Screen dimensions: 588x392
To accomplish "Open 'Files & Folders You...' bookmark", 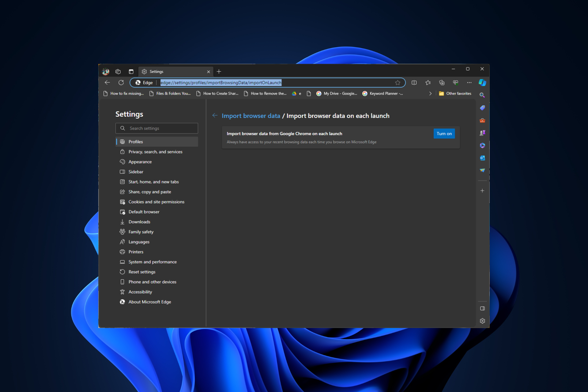I will point(170,94).
